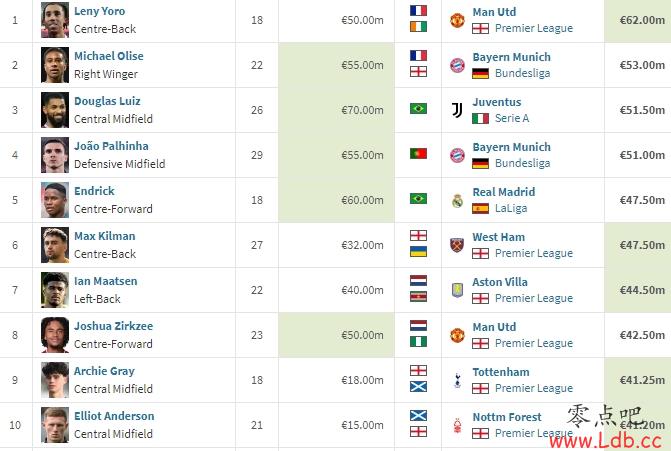671x451 pixels.
Task: Click Elliot Anderson's portrait thumbnail
Action: (55, 425)
